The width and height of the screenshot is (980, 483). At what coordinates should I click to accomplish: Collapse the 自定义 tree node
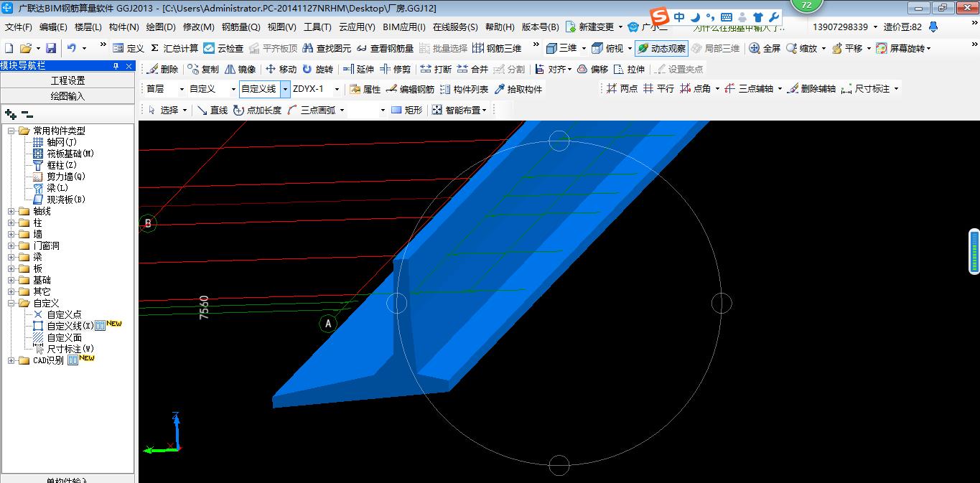[11, 303]
